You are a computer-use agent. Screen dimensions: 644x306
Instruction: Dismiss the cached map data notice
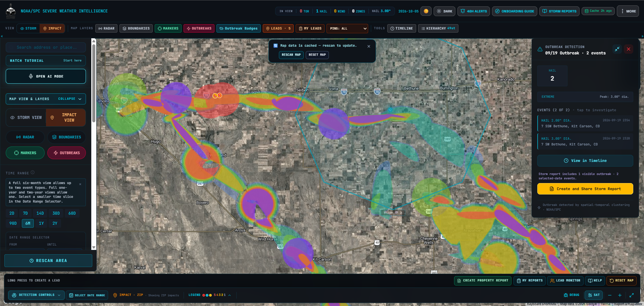pos(369,46)
